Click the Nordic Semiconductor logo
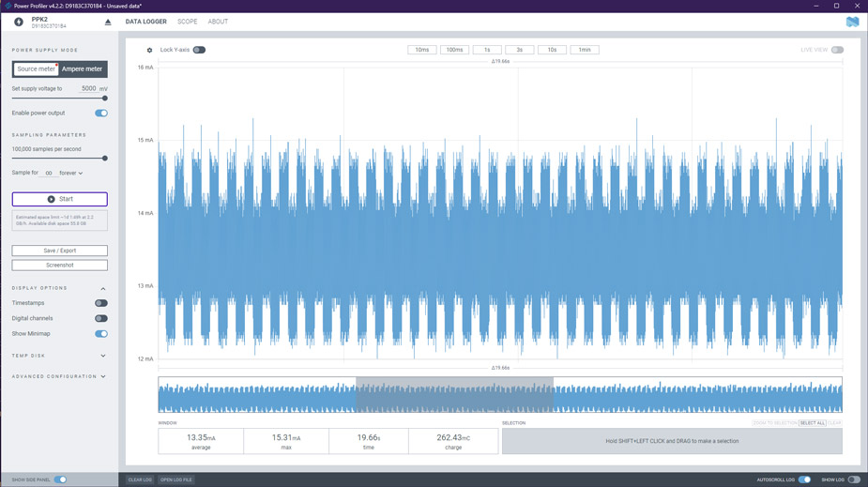The image size is (868, 487). click(x=852, y=22)
